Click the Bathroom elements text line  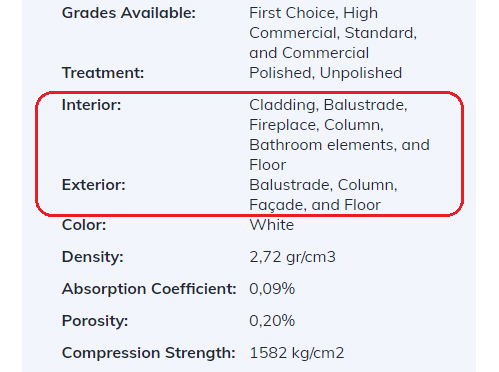(339, 145)
